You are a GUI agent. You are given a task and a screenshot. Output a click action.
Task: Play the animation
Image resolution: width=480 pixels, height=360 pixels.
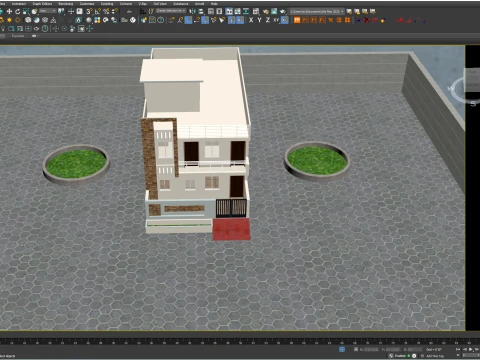(x=471, y=349)
